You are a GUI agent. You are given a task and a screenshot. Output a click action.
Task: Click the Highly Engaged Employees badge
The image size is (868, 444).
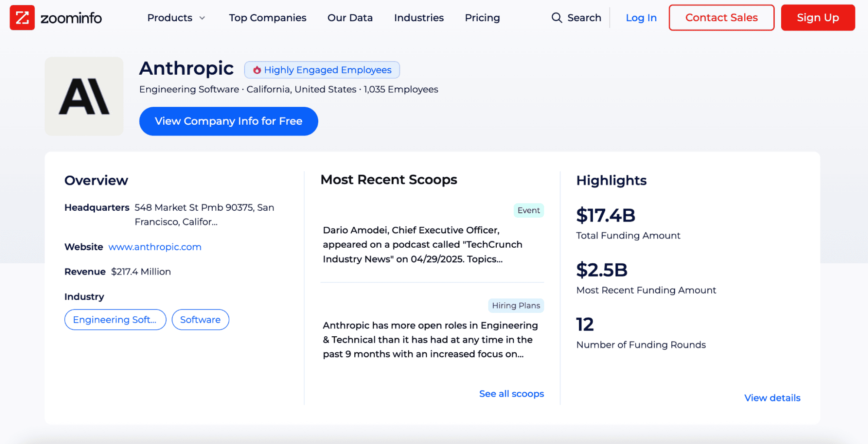point(322,70)
